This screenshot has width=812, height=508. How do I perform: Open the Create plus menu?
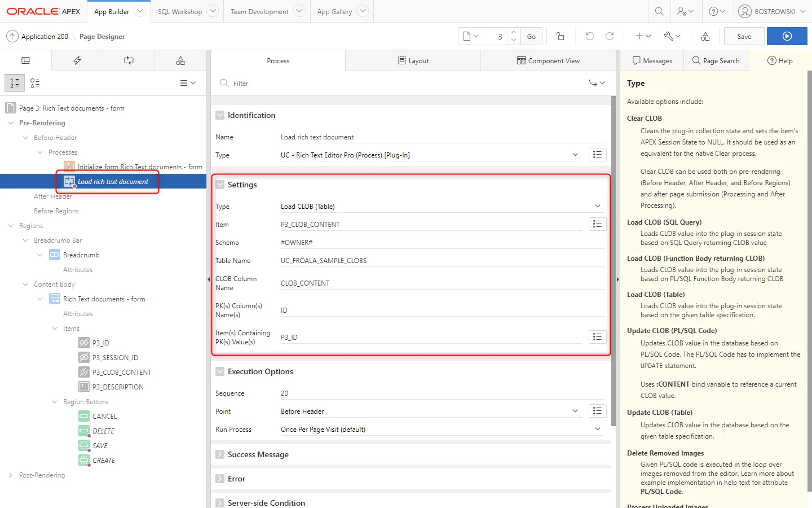click(643, 36)
